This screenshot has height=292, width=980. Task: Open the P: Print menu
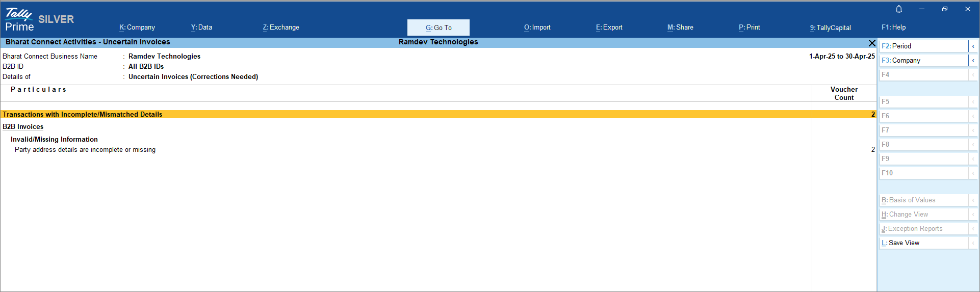tap(749, 28)
